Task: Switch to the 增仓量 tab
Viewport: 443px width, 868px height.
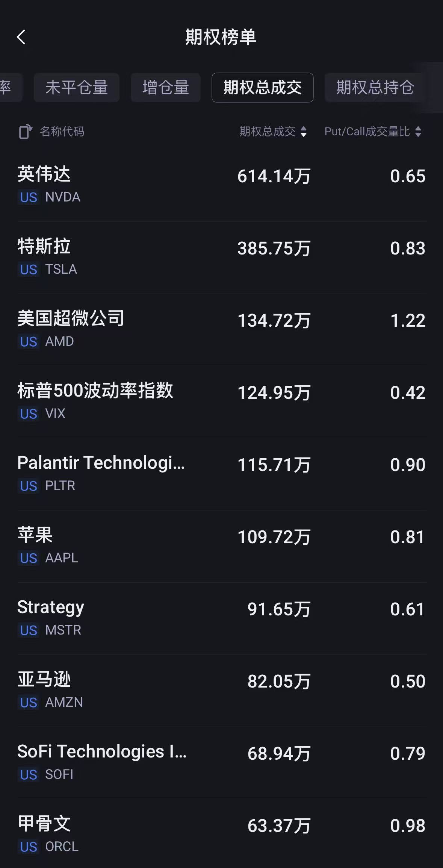Action: (x=165, y=88)
